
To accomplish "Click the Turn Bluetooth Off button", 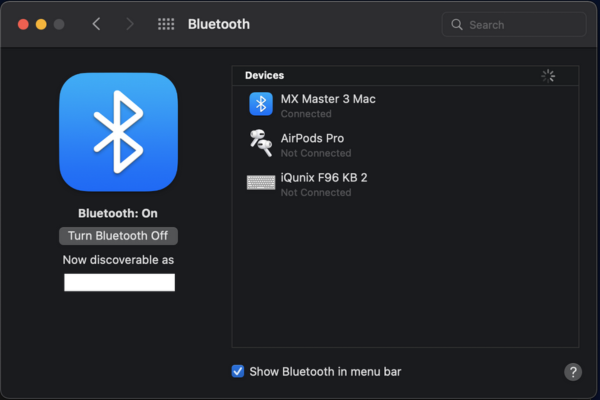I will click(118, 236).
